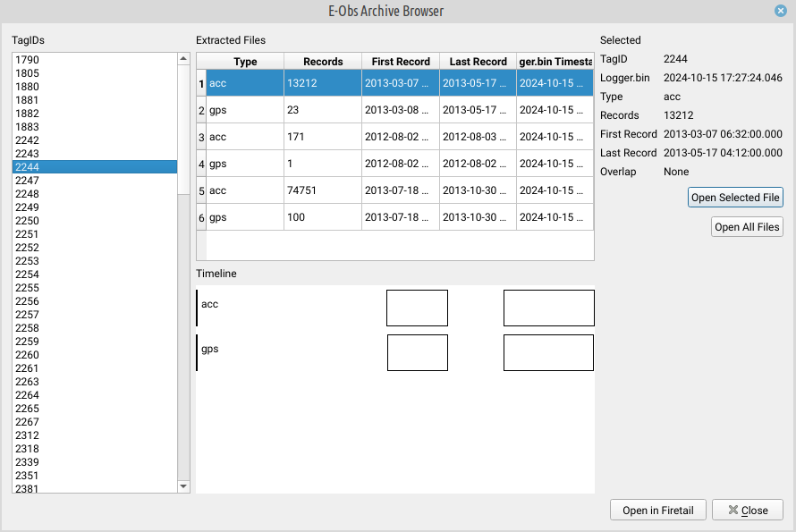The width and height of the screenshot is (796, 532).
Task: Select TagID 2256
Action: pos(95,301)
